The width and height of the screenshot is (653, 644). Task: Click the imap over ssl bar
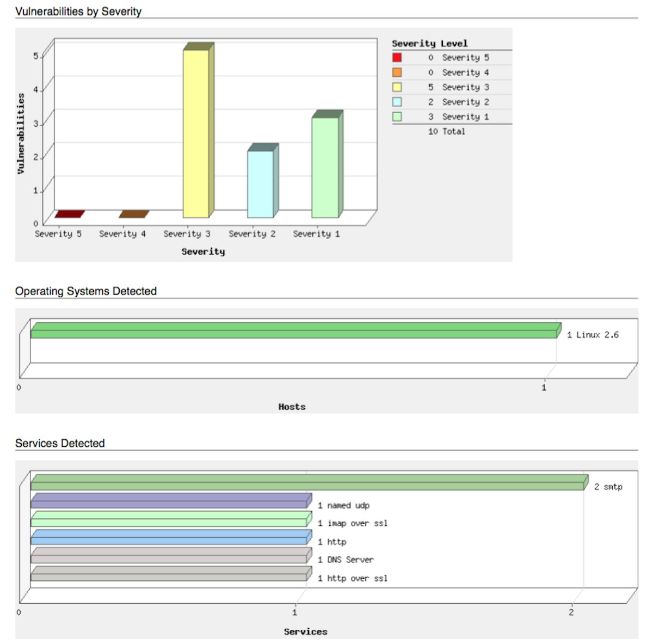click(171, 519)
